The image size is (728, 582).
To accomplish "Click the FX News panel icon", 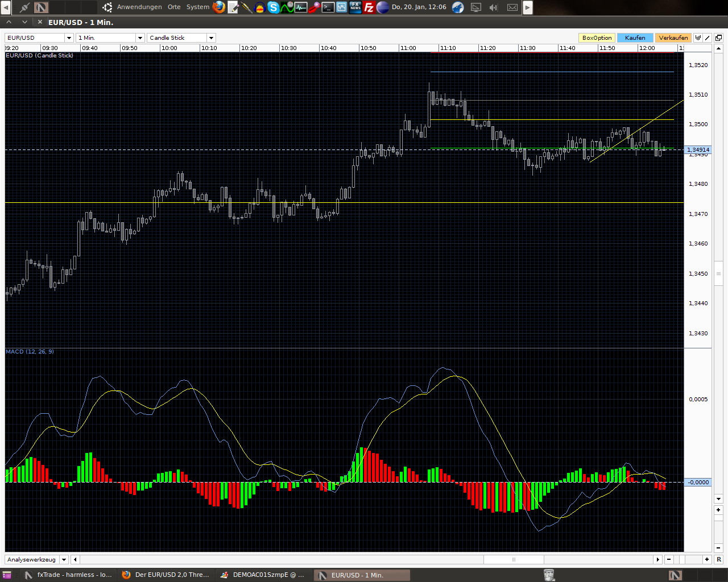I will [x=355, y=7].
